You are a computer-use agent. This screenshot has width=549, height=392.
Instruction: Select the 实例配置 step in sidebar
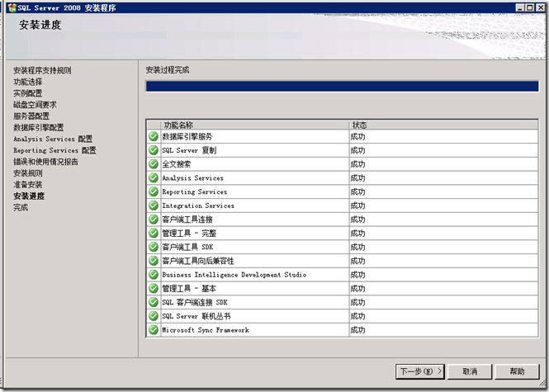tap(28, 93)
